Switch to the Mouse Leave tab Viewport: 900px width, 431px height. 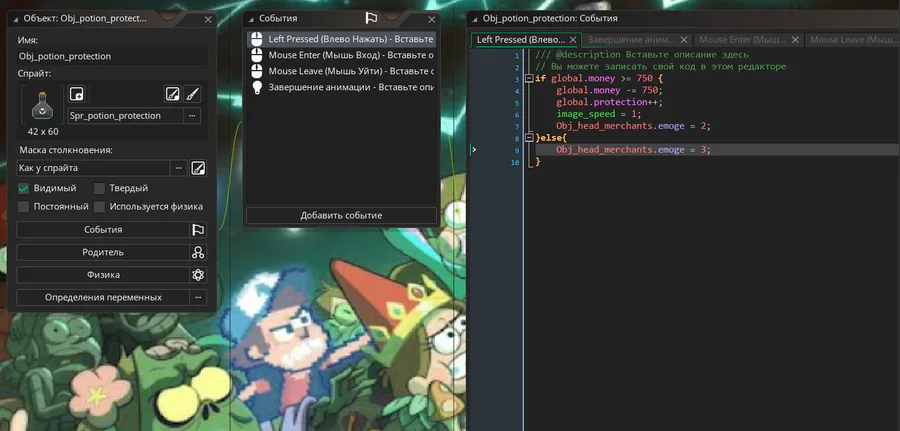tap(852, 40)
